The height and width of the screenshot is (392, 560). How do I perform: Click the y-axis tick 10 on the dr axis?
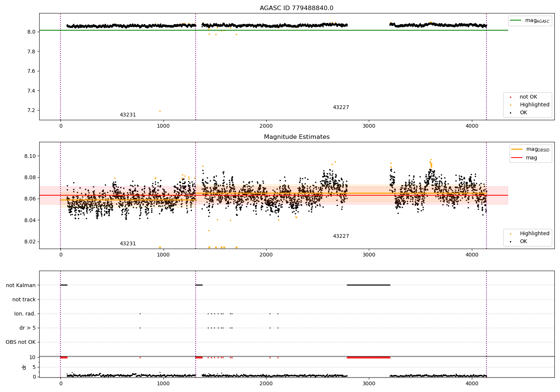[x=32, y=358]
